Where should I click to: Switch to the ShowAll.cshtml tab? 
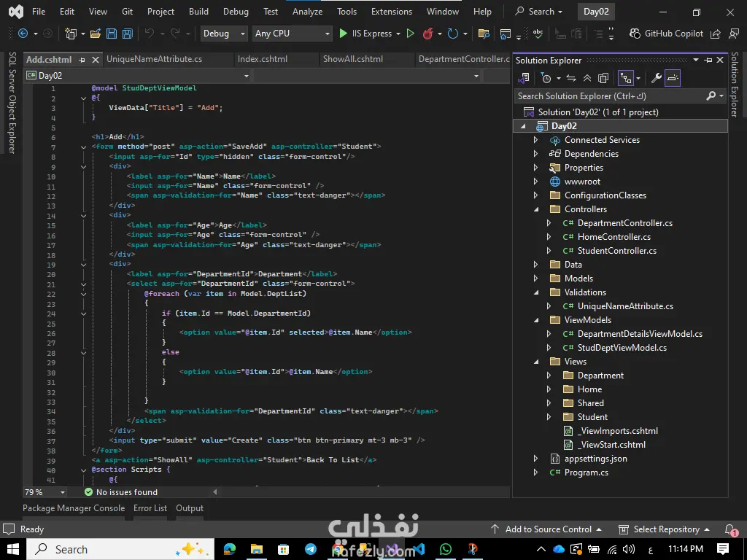click(x=352, y=59)
